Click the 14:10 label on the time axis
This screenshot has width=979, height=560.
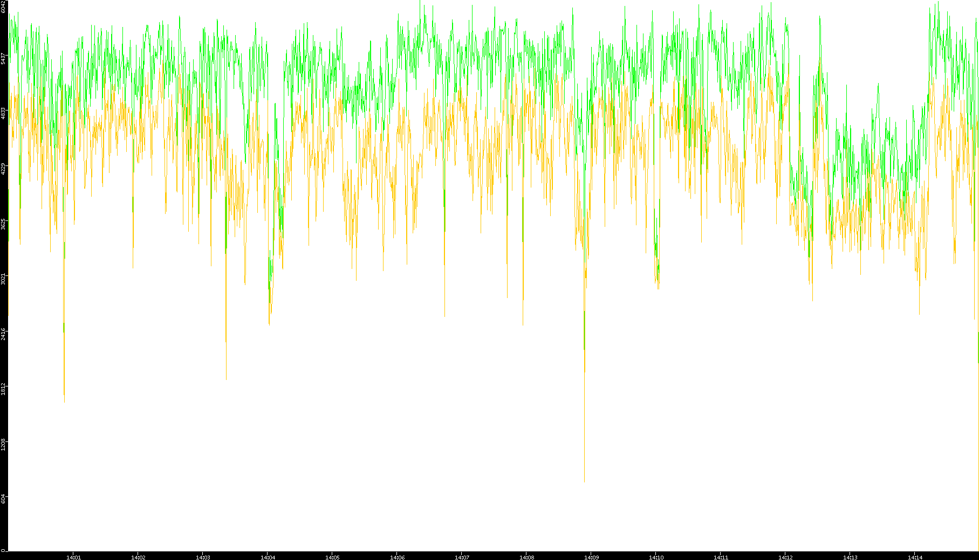click(x=656, y=557)
